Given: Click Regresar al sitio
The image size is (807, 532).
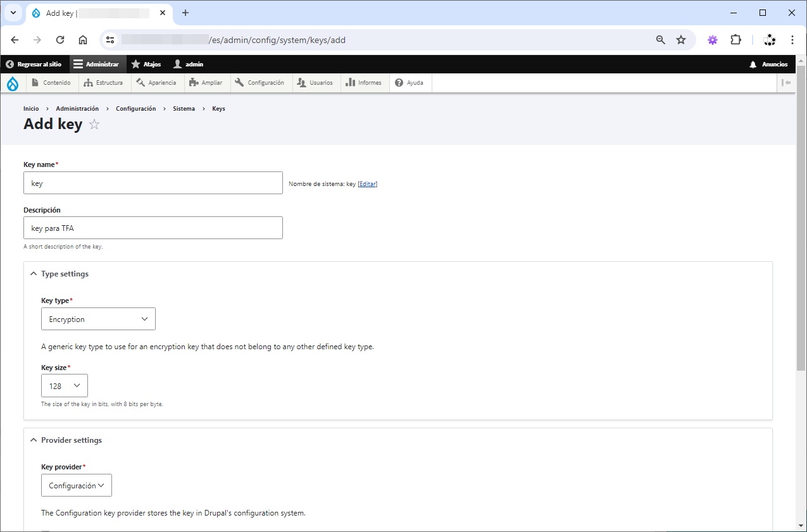Looking at the screenshot, I should (34, 65).
